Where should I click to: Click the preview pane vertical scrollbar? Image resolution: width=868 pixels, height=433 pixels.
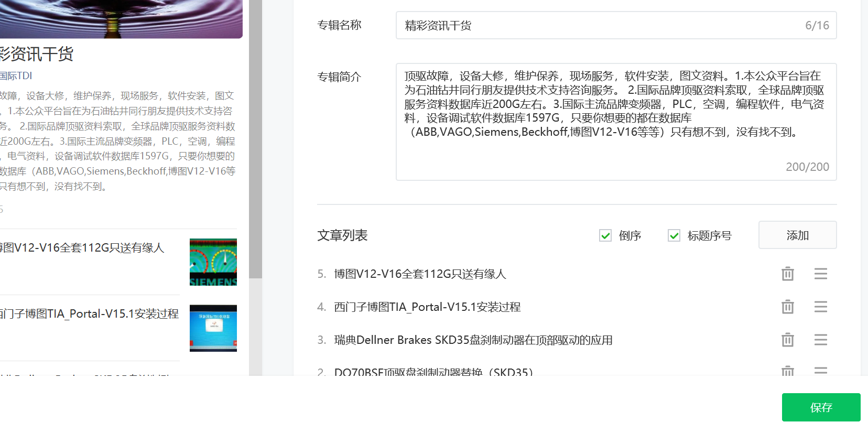tap(255, 139)
